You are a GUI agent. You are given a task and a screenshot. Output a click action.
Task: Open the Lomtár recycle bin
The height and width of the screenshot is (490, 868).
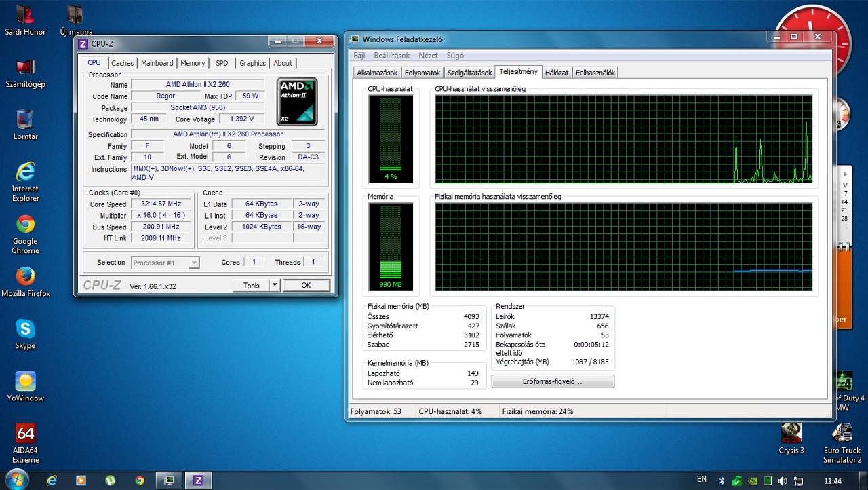[x=25, y=125]
